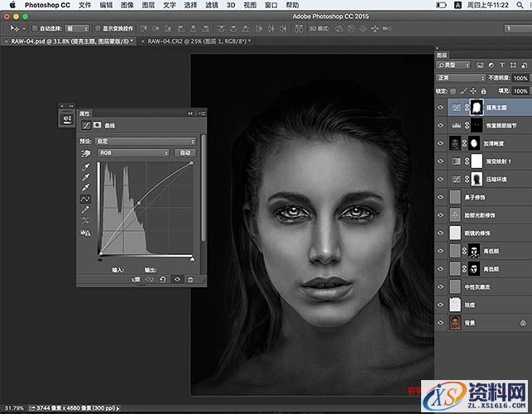Click the reset adjustment icon in Properties
Image resolution: width=532 pixels, height=414 pixels.
tap(164, 280)
